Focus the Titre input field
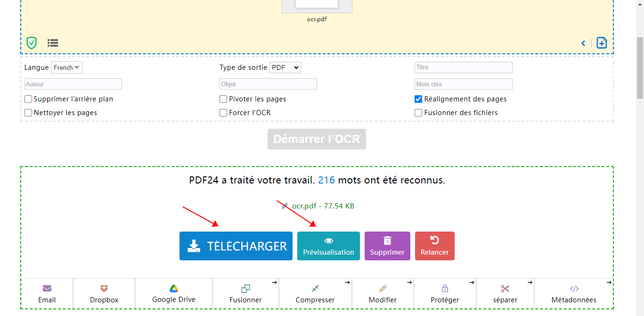This screenshot has height=316, width=644. [x=464, y=67]
